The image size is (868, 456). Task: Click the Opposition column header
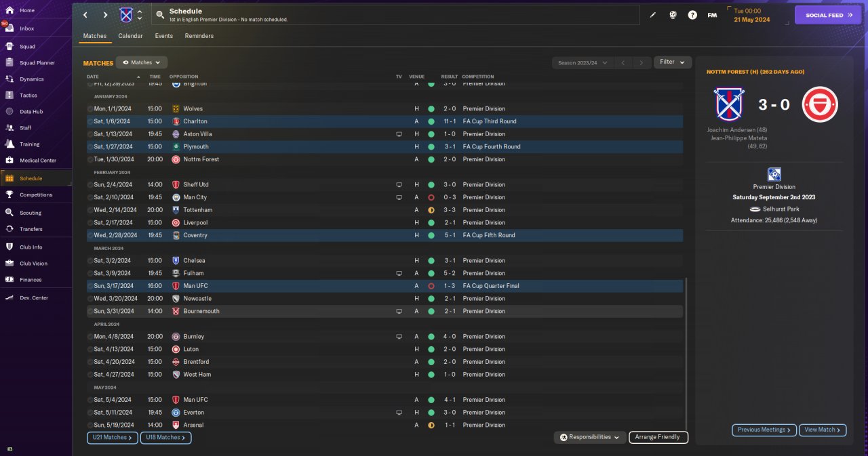pyautogui.click(x=184, y=77)
